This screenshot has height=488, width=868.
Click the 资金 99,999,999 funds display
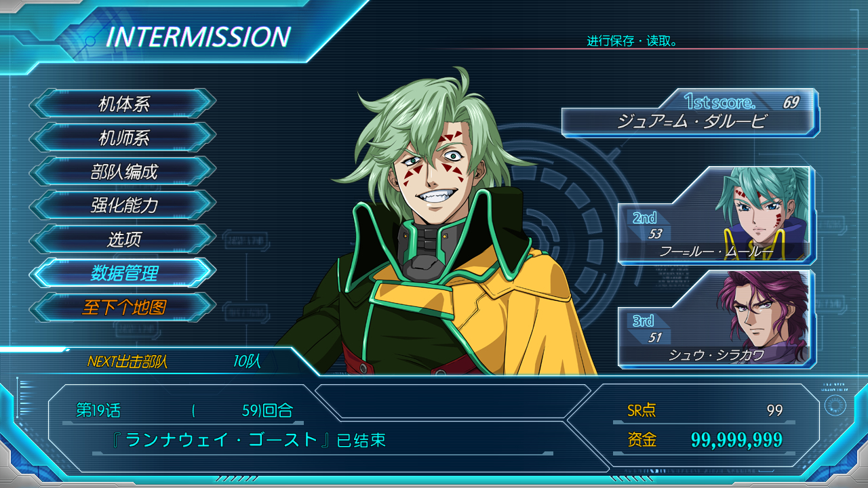(705, 440)
